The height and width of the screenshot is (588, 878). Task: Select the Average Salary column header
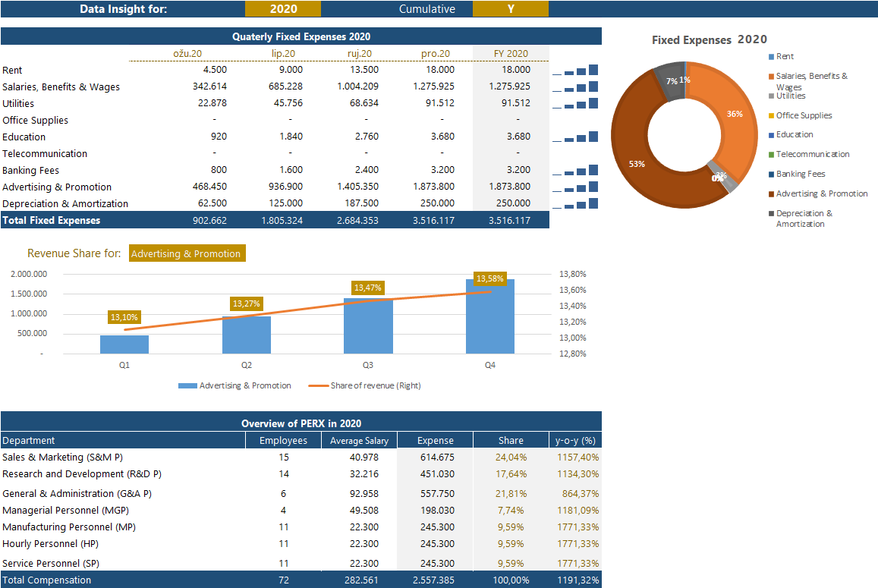tap(359, 441)
